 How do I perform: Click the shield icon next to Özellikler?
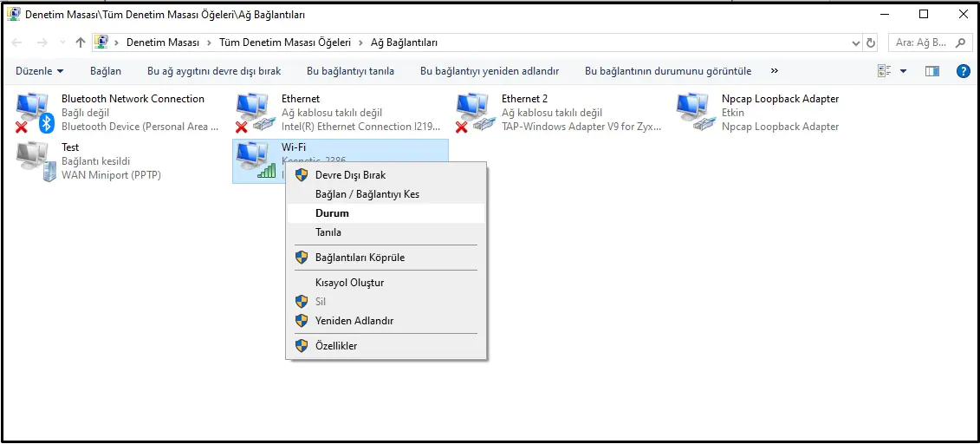tap(302, 345)
